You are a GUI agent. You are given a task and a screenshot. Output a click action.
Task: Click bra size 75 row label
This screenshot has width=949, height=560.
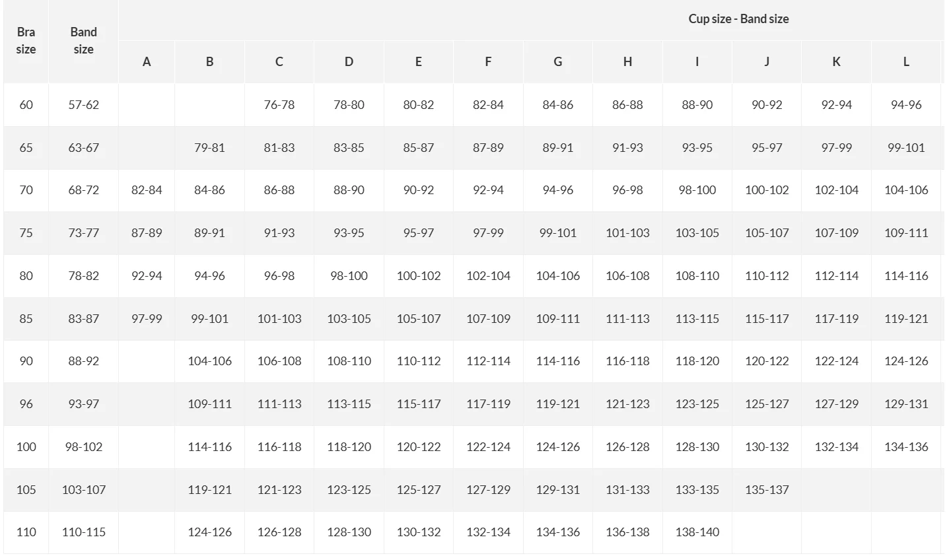point(26,232)
